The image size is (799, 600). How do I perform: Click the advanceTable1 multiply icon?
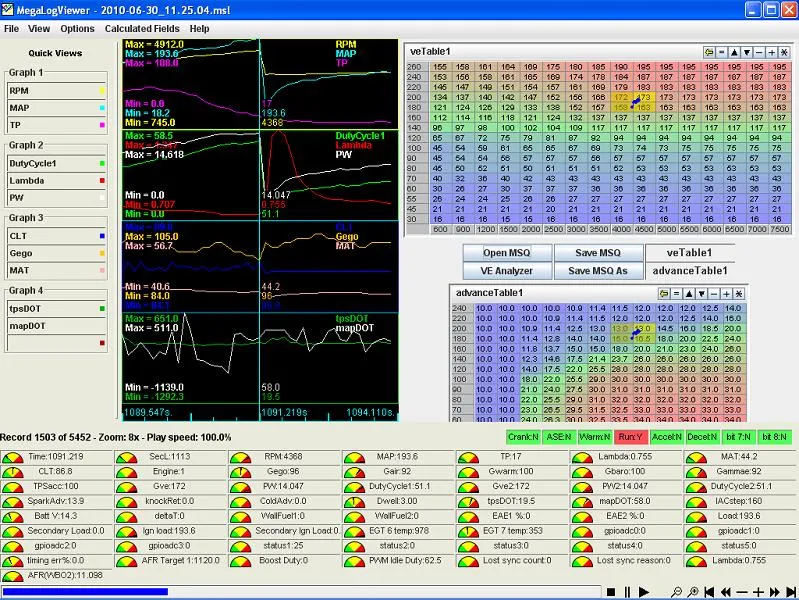[x=739, y=294]
